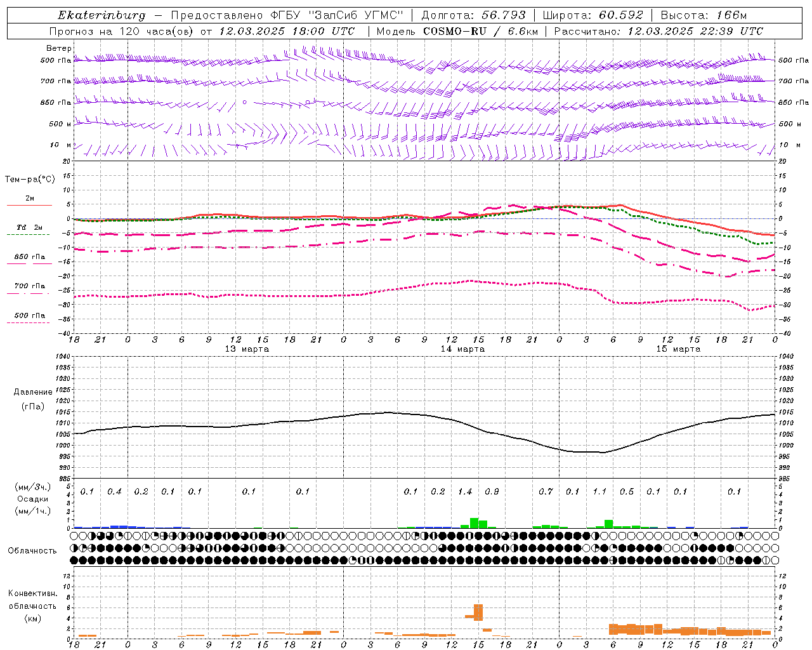The height and width of the screenshot is (650, 812).
Task: Click the tallest orange convective cloud bar
Action: click(x=478, y=613)
